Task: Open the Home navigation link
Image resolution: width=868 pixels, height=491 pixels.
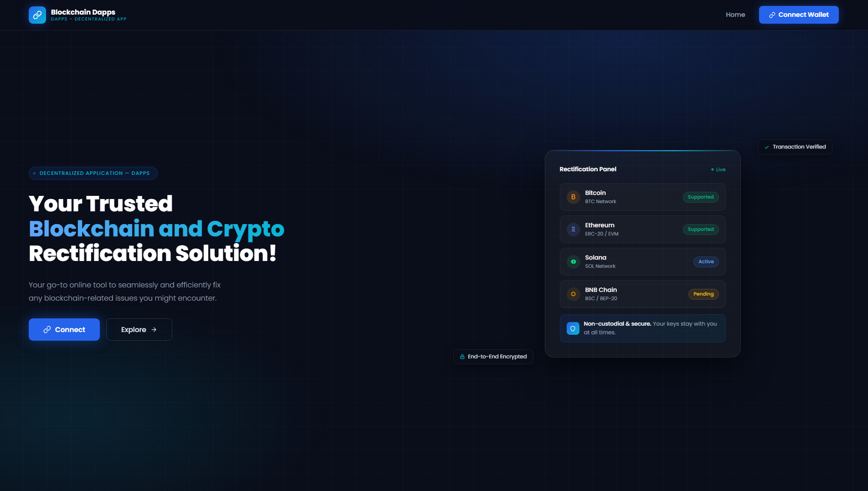Action: pyautogui.click(x=735, y=15)
